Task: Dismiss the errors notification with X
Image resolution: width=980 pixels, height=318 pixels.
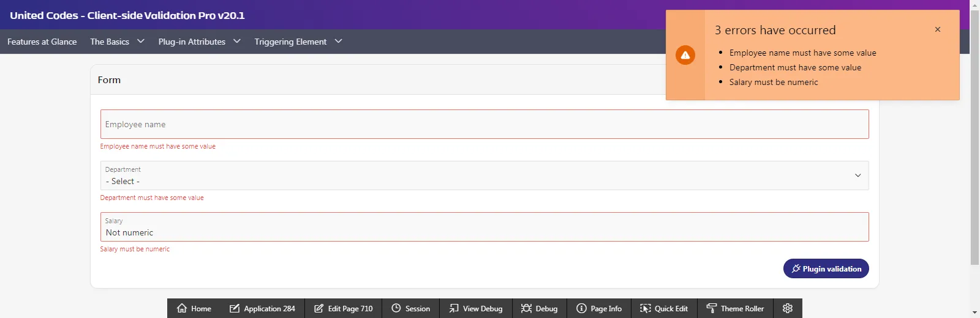Action: click(937, 29)
